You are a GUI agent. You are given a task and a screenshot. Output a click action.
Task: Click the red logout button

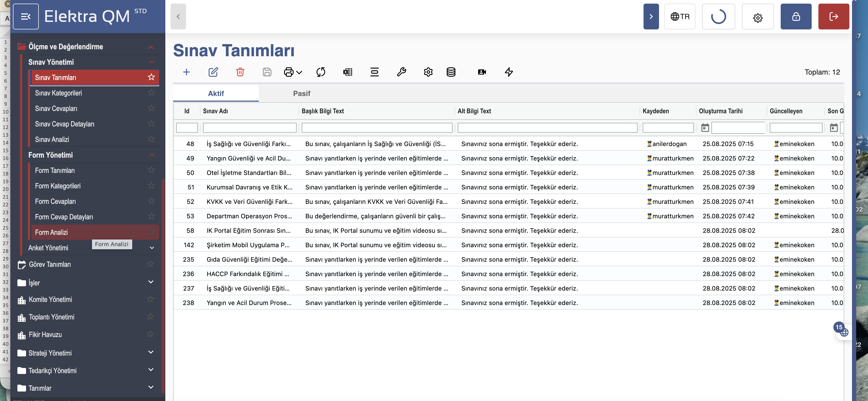pyautogui.click(x=833, y=17)
